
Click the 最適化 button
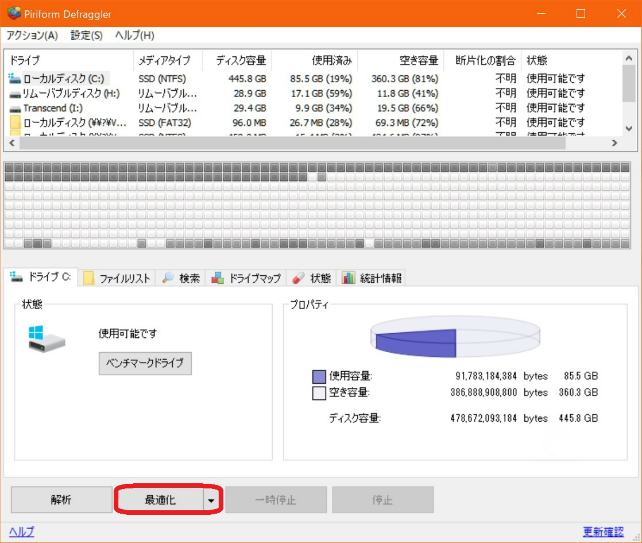coord(160,499)
